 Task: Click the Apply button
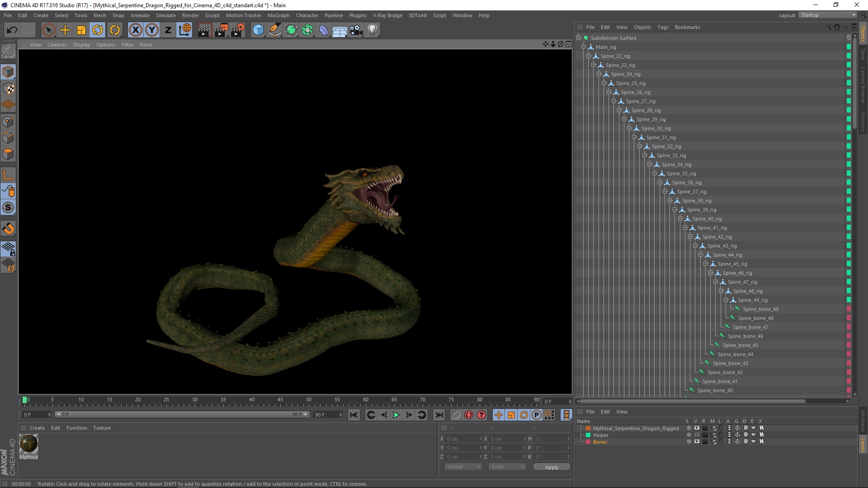click(x=552, y=467)
